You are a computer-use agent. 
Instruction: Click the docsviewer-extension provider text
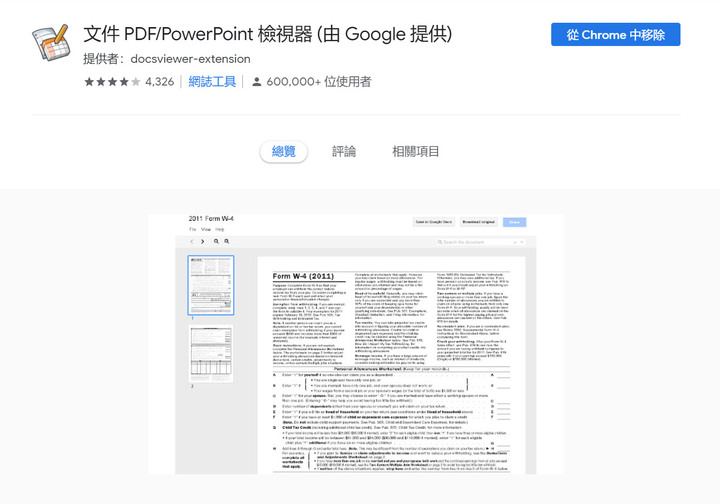[190, 59]
